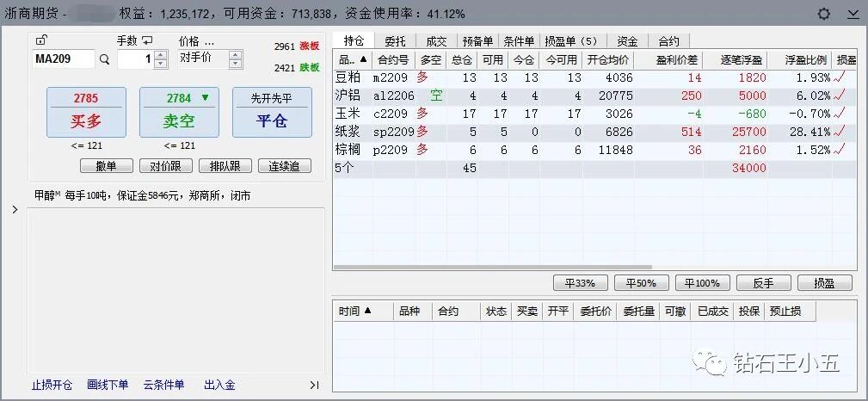Click the 排队跟 button

point(225,165)
